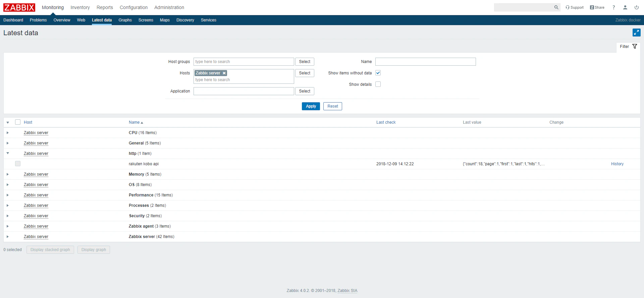Expand the General items group
644x298 pixels.
[x=8, y=143]
